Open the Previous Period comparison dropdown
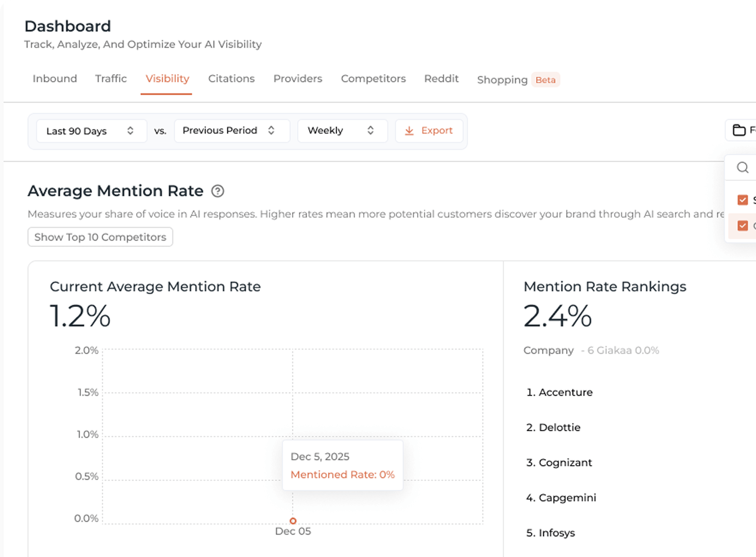Viewport: 756px width, 557px height. coord(232,130)
